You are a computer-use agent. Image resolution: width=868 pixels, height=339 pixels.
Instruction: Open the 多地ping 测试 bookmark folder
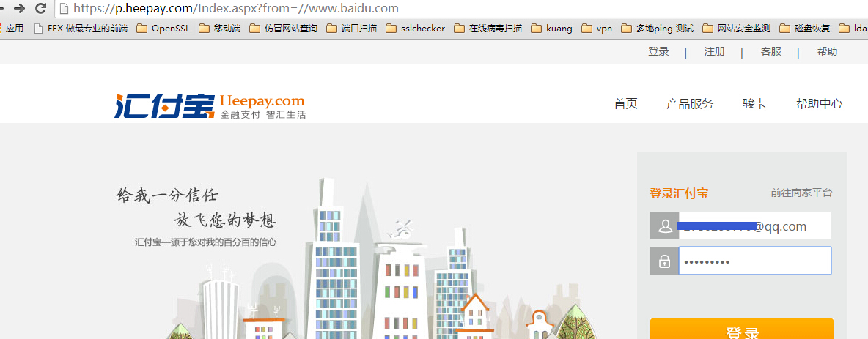coord(657,29)
